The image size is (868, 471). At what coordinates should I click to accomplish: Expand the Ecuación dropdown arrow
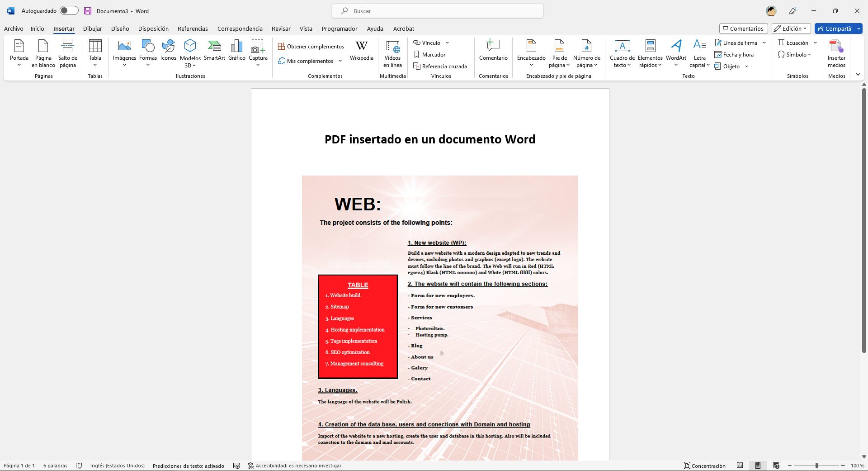(815, 43)
